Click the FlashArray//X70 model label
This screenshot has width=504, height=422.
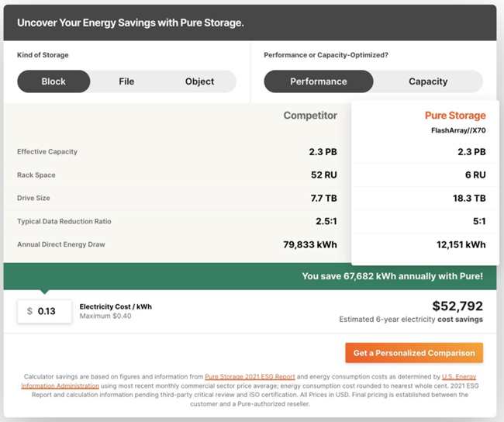458,130
